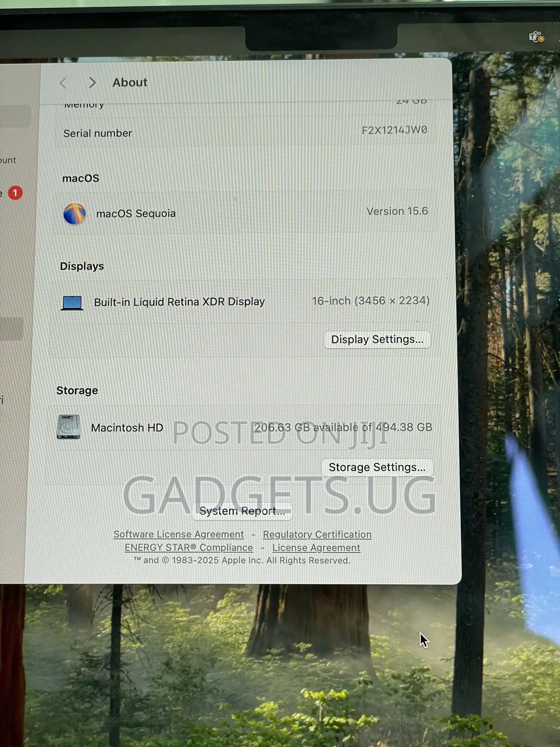This screenshot has width=560, height=747.
Task: Open the Microsoft Teams menu bar icon
Action: click(536, 37)
